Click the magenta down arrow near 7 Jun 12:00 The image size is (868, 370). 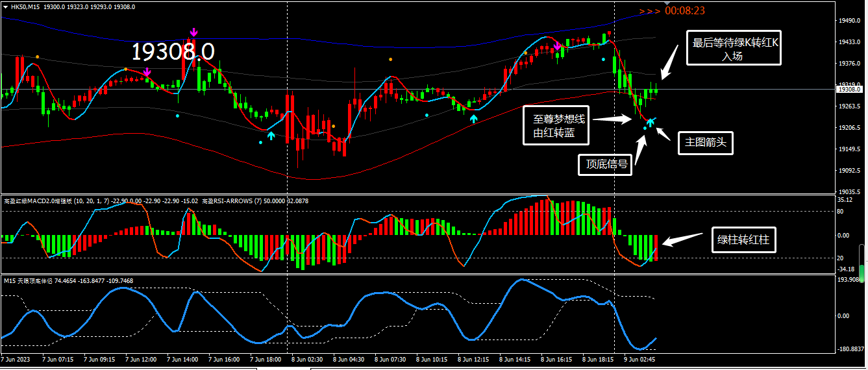coord(147,72)
